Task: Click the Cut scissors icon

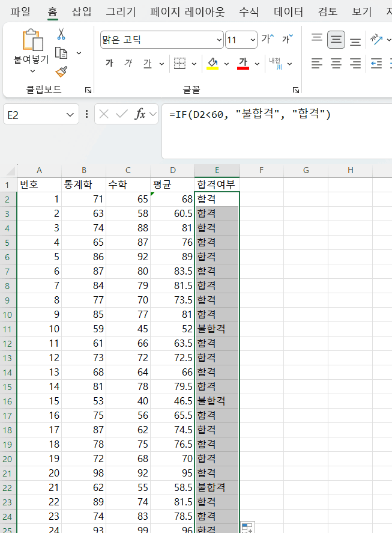Action: [x=61, y=35]
